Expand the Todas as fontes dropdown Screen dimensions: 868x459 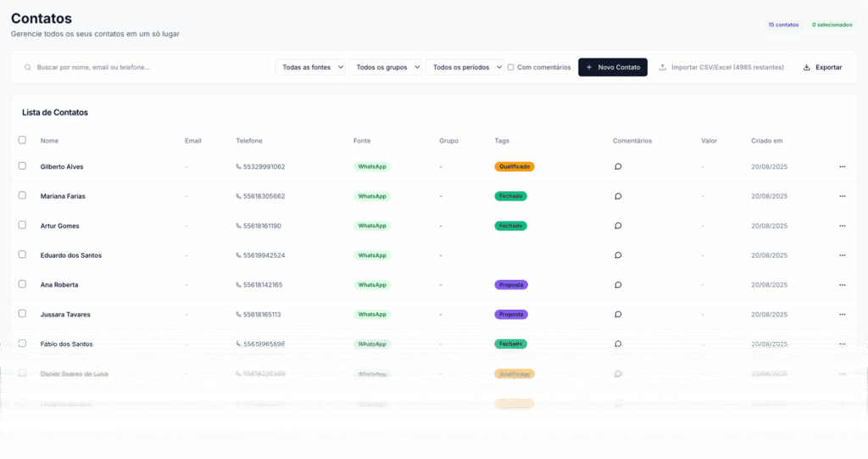[310, 67]
